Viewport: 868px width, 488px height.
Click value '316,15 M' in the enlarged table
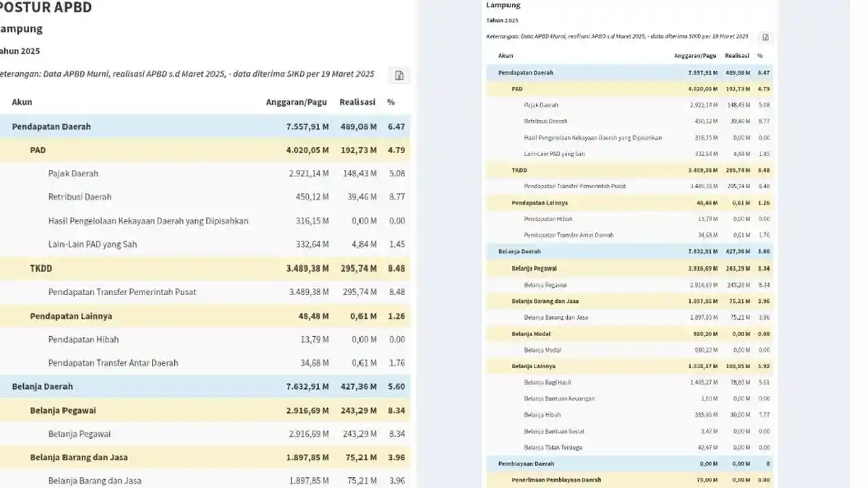pyautogui.click(x=312, y=221)
